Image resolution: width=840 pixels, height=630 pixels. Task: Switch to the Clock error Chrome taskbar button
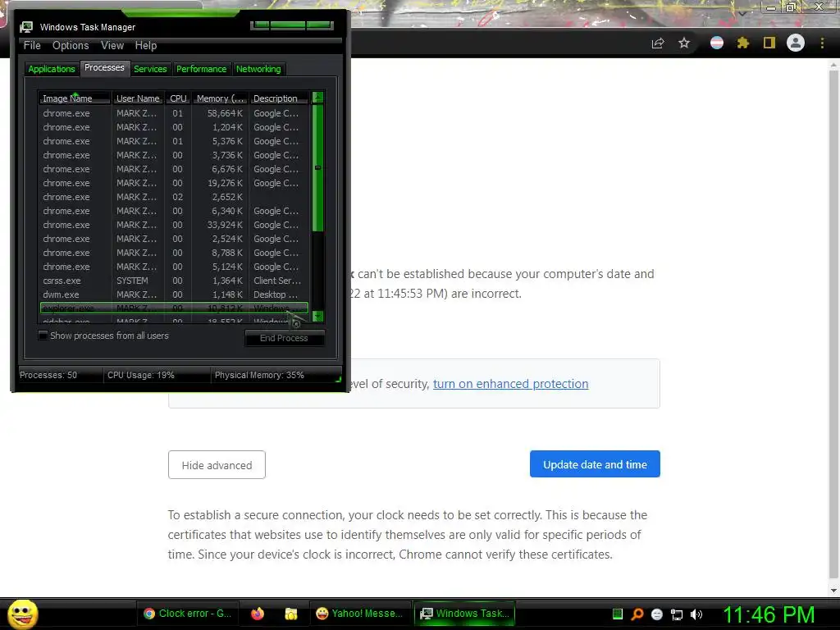click(x=188, y=614)
